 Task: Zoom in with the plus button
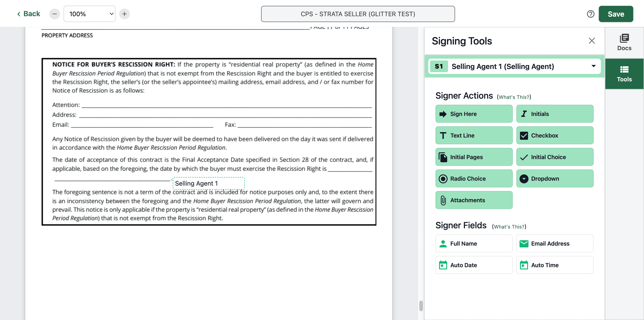(x=124, y=14)
